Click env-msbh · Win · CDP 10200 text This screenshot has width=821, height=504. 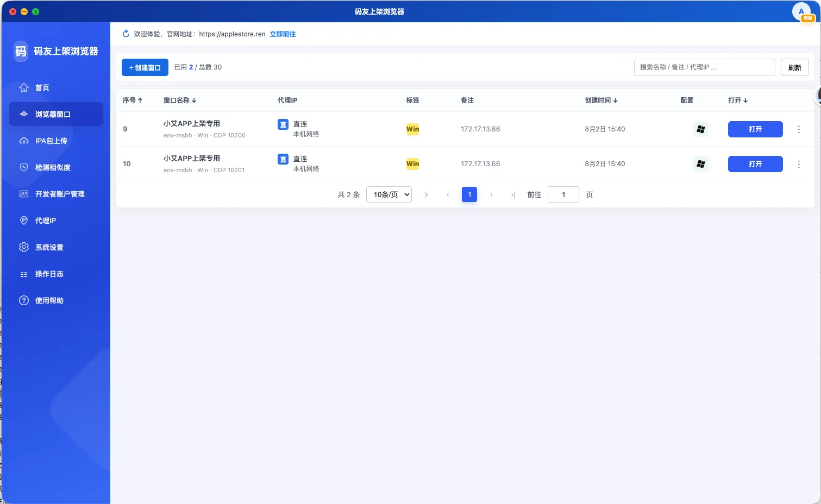[204, 135]
